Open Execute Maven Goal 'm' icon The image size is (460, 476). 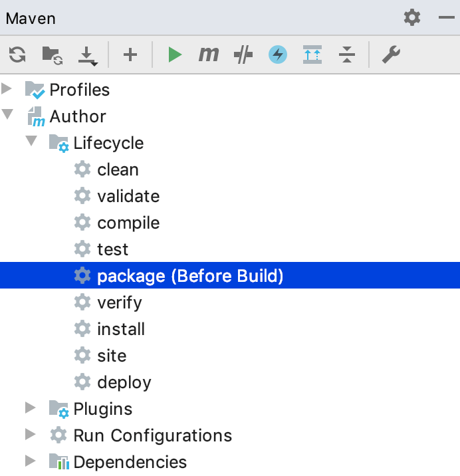coord(209,55)
